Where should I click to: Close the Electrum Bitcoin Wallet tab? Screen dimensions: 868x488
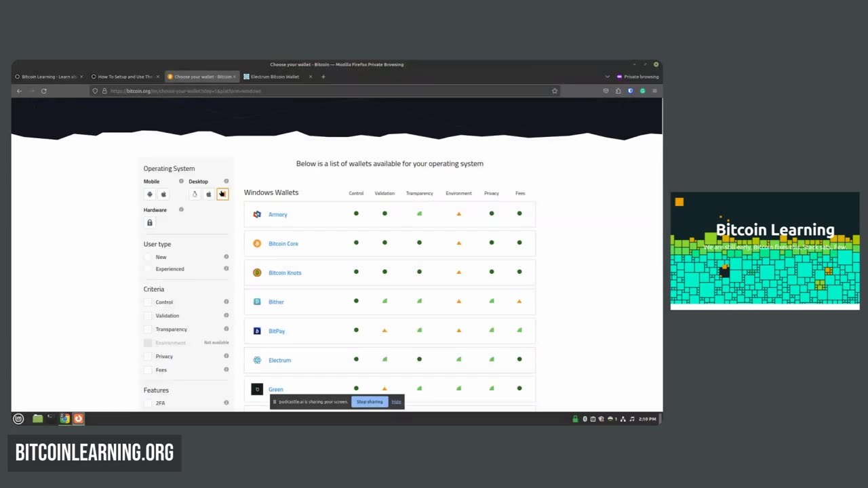[x=311, y=77]
